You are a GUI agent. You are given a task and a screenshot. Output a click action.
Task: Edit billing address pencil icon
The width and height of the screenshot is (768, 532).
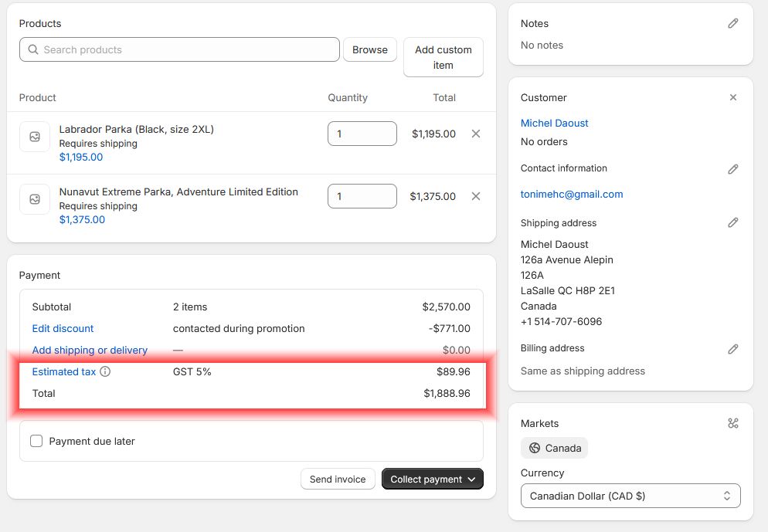click(733, 349)
